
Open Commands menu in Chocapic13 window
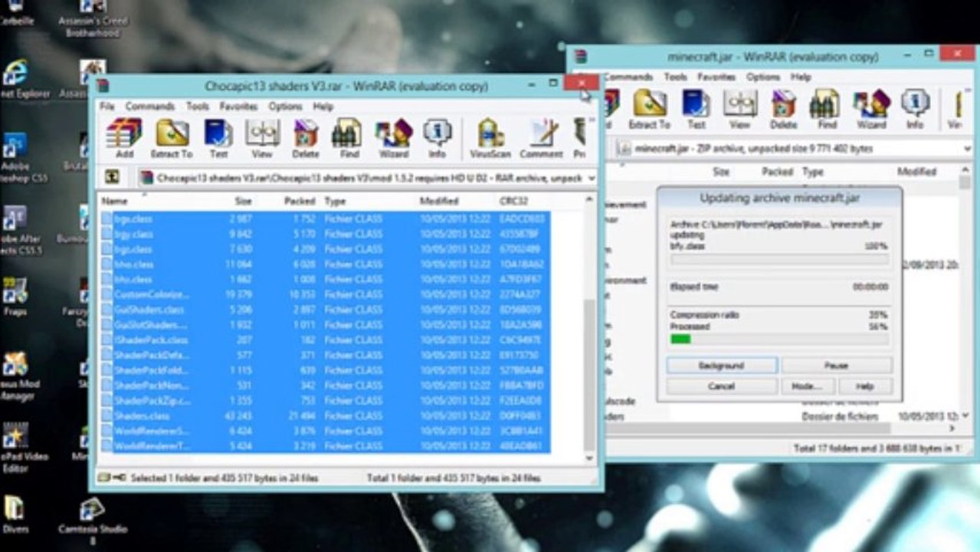coord(150,107)
